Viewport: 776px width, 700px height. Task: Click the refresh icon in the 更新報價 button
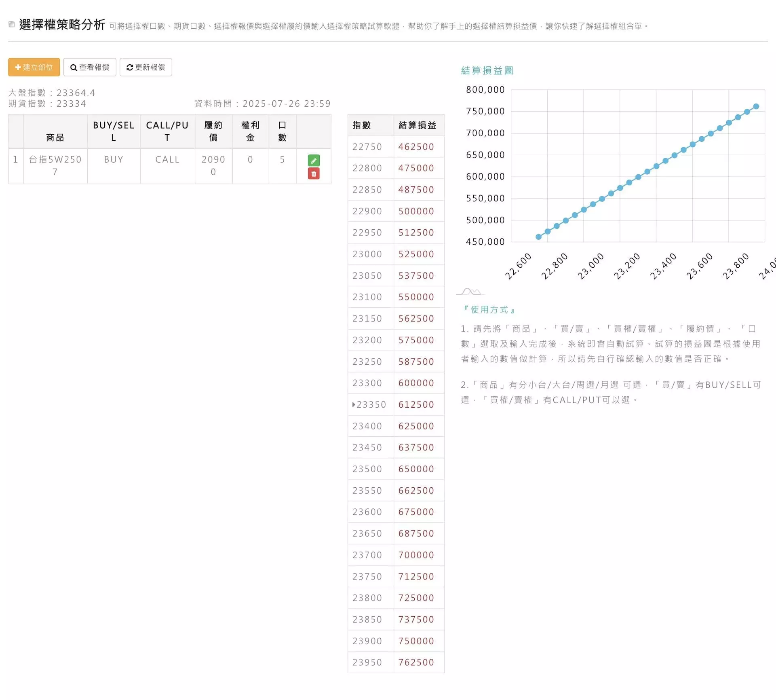129,67
